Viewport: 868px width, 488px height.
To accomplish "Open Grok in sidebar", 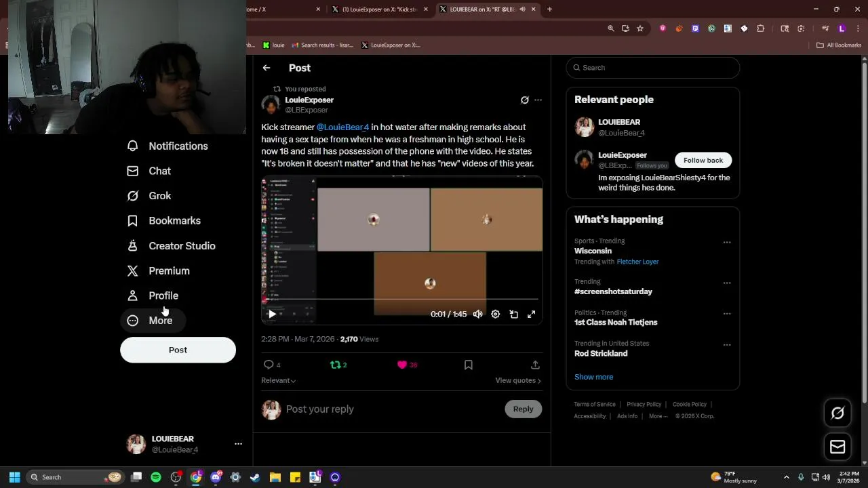I will pos(149,196).
